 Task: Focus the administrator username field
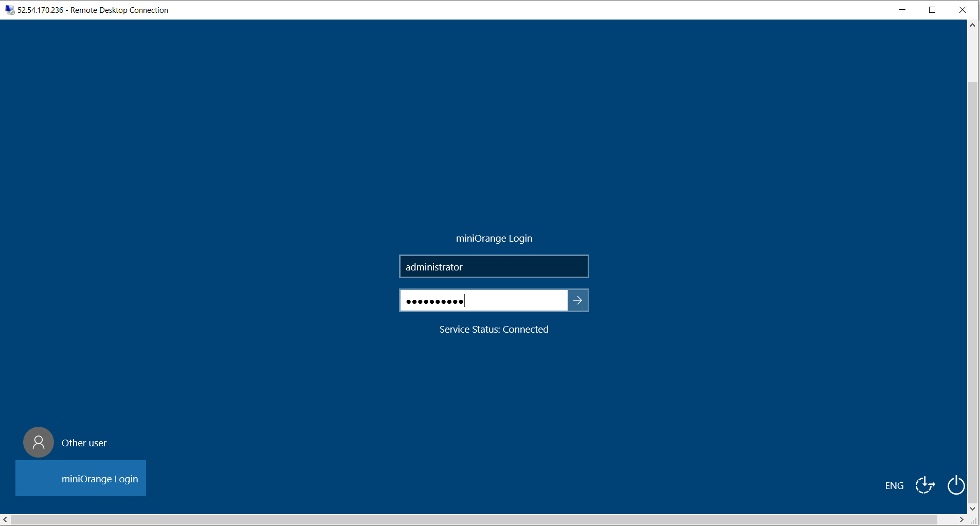click(x=494, y=266)
